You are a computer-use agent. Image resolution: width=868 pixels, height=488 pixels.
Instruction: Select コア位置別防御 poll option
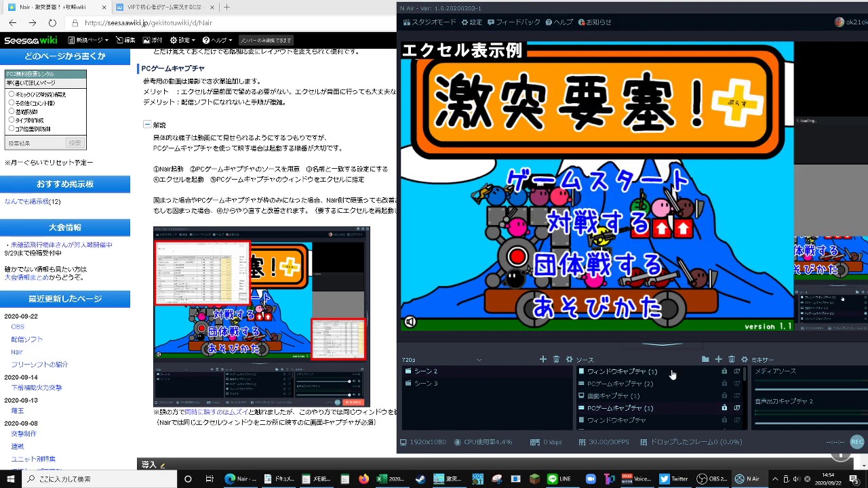(x=12, y=129)
